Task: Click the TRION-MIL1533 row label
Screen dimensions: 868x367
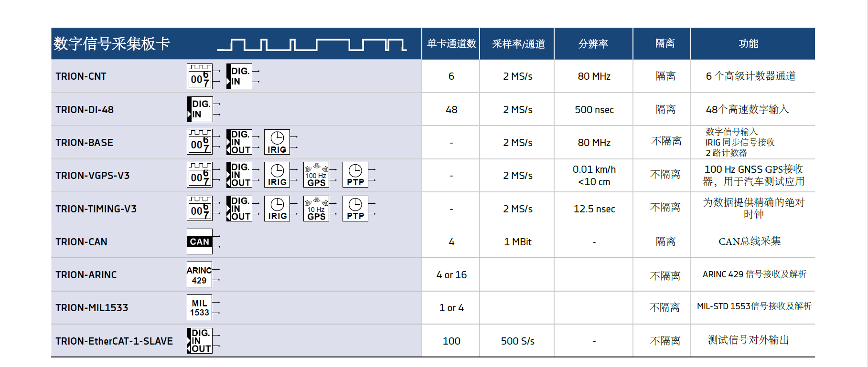Action: (92, 308)
